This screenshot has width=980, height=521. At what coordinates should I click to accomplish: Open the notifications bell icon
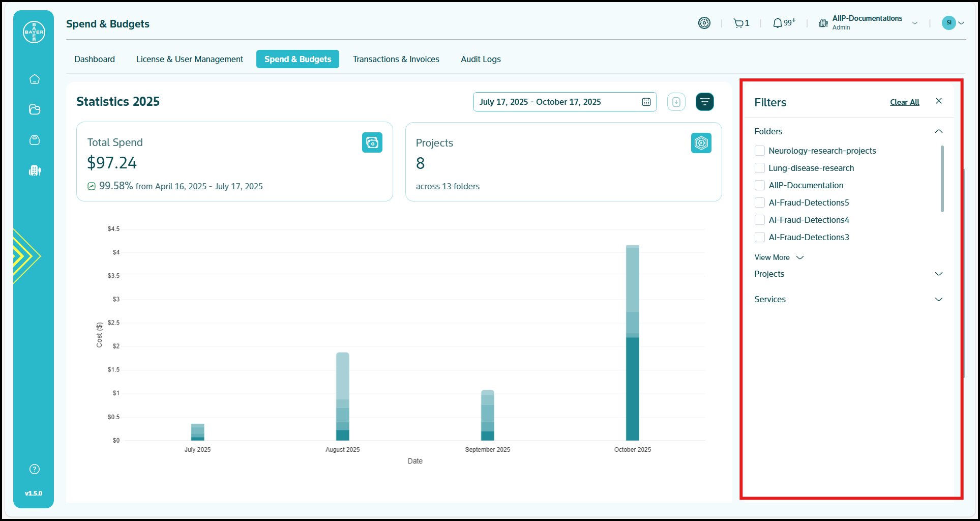click(x=778, y=23)
